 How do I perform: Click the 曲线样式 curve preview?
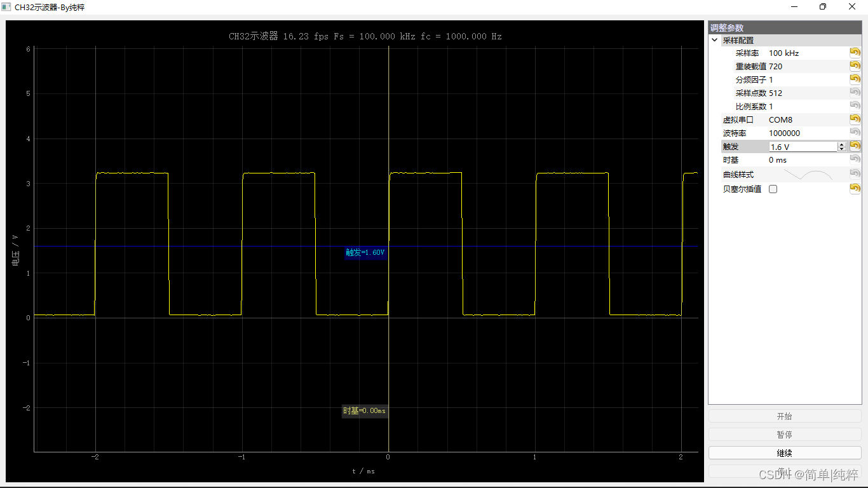[x=807, y=174]
